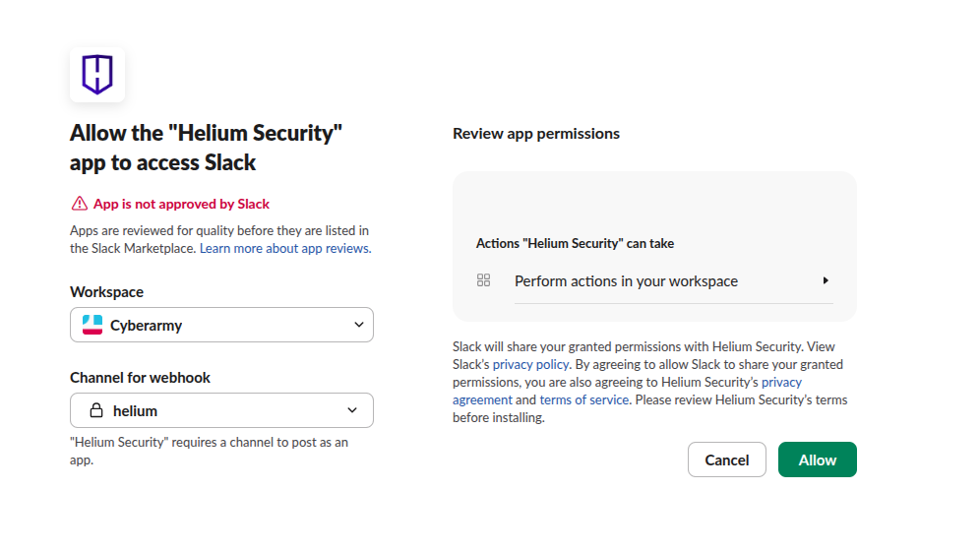Open Learn more about app reviews link

(285, 249)
